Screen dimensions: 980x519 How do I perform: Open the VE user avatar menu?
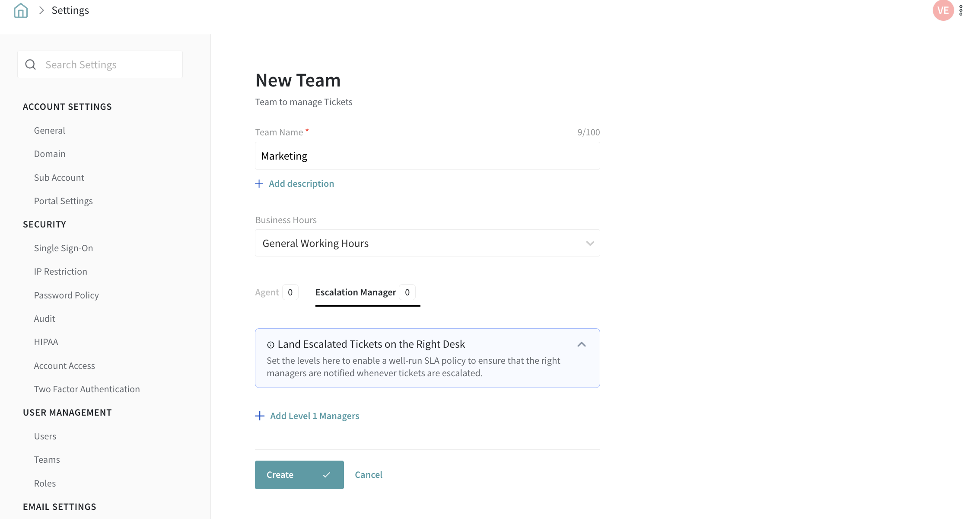(943, 10)
